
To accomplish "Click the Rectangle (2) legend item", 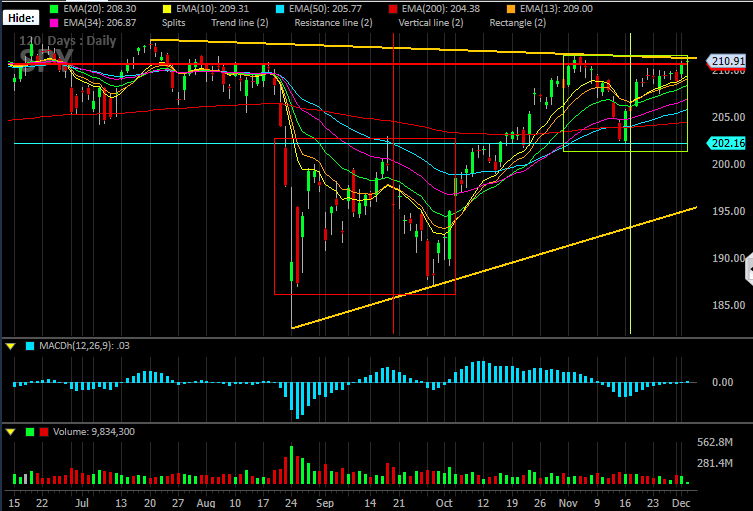I will tap(518, 23).
